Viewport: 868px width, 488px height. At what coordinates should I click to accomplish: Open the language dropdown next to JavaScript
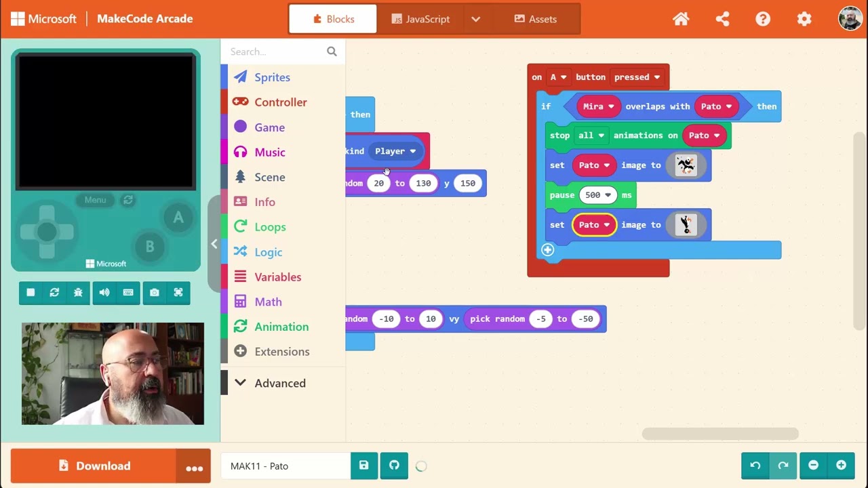475,19
